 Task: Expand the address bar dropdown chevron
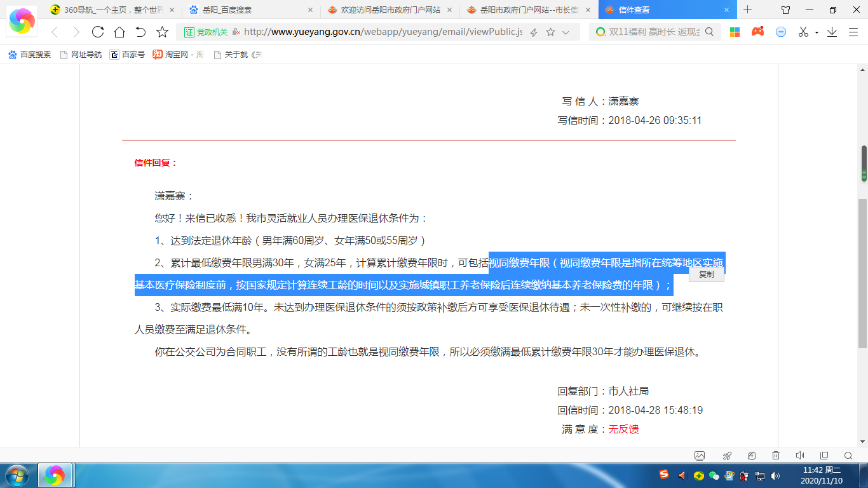[x=566, y=32]
